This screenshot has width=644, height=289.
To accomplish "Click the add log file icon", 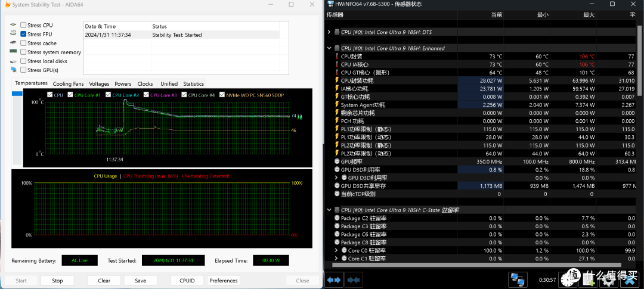I will (588, 280).
